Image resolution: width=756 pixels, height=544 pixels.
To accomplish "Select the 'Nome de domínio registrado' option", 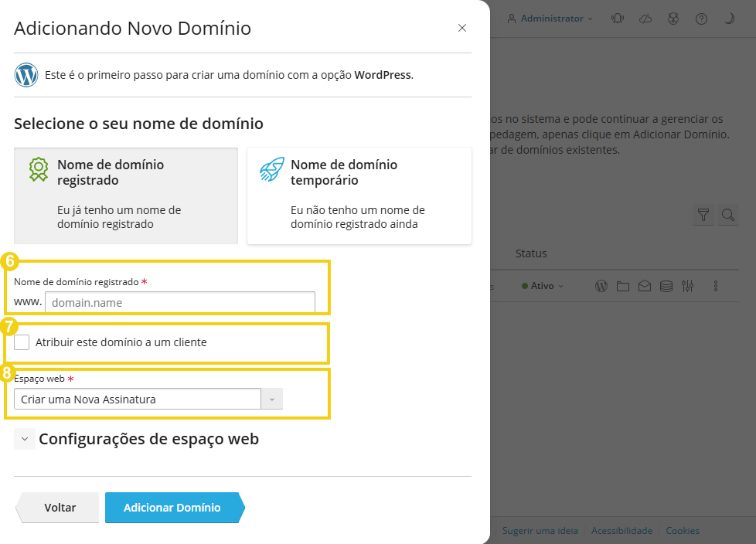I will tap(126, 195).
